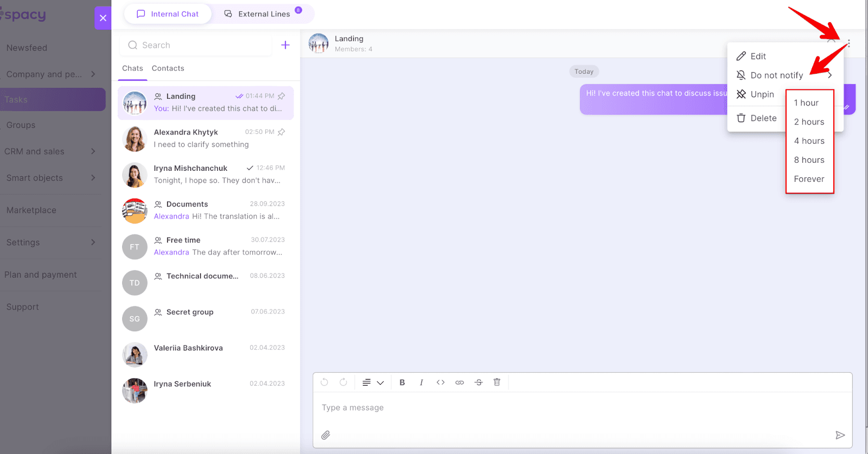Send the message with arrow icon
The height and width of the screenshot is (454, 868).
[x=840, y=435]
